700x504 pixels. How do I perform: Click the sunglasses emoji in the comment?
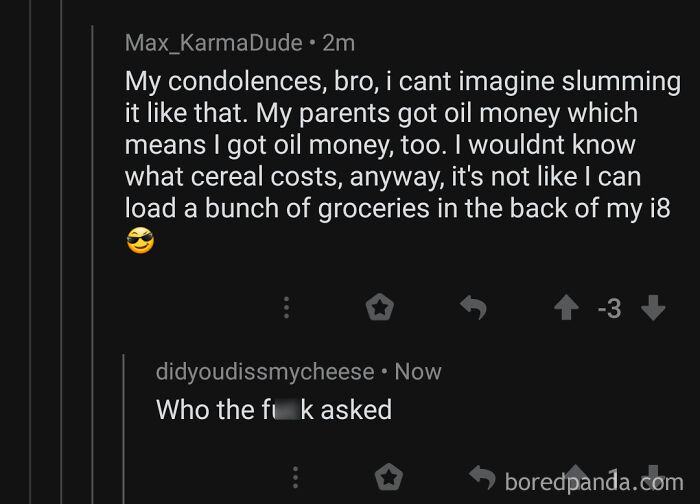click(140, 241)
